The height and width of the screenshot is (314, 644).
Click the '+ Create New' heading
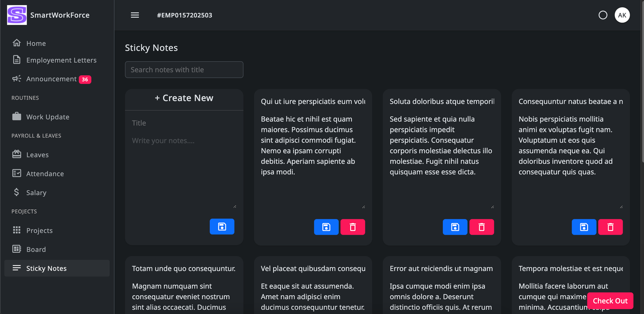184,98
